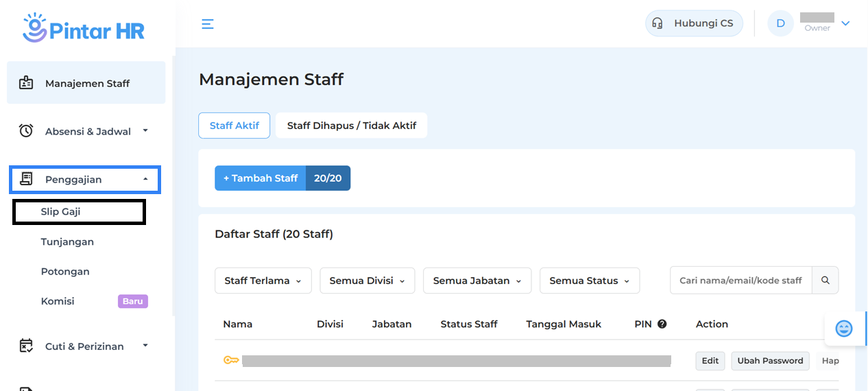Image resolution: width=868 pixels, height=391 pixels.
Task: Click the PIN help question mark icon
Action: point(662,324)
